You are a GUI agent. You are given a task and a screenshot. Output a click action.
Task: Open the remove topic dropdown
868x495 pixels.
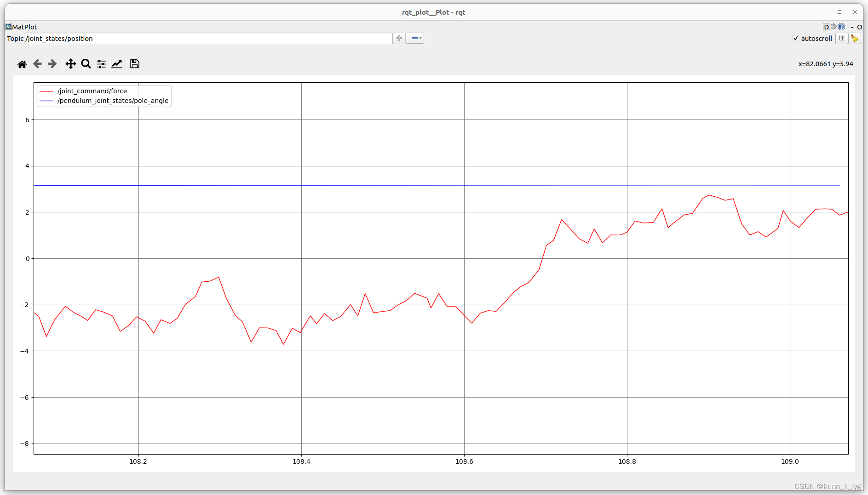pyautogui.click(x=415, y=38)
